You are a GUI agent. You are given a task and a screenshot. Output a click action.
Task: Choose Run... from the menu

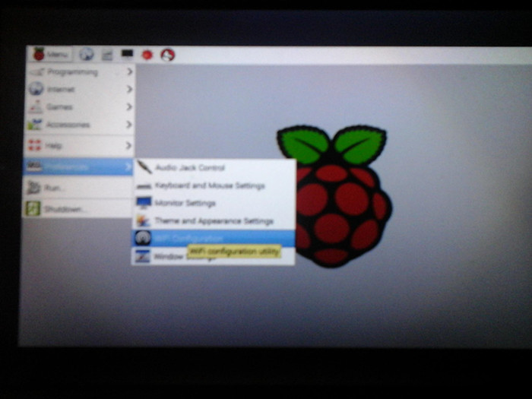tap(79, 188)
